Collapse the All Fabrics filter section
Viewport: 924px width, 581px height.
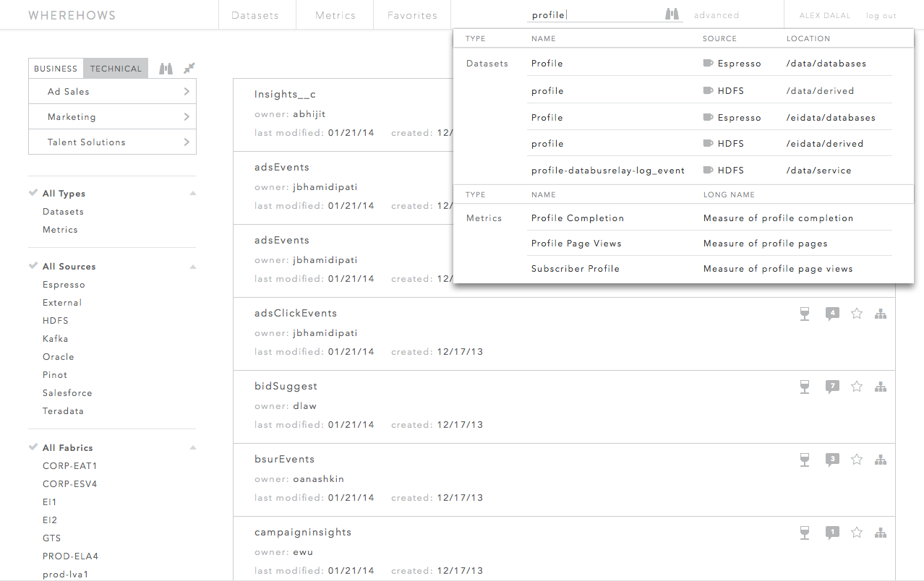point(193,448)
